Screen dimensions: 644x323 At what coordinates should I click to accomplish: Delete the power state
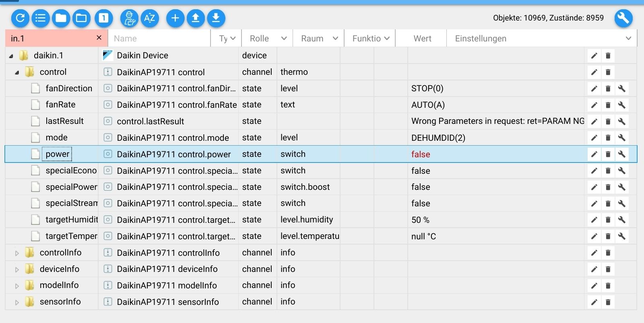pyautogui.click(x=608, y=154)
